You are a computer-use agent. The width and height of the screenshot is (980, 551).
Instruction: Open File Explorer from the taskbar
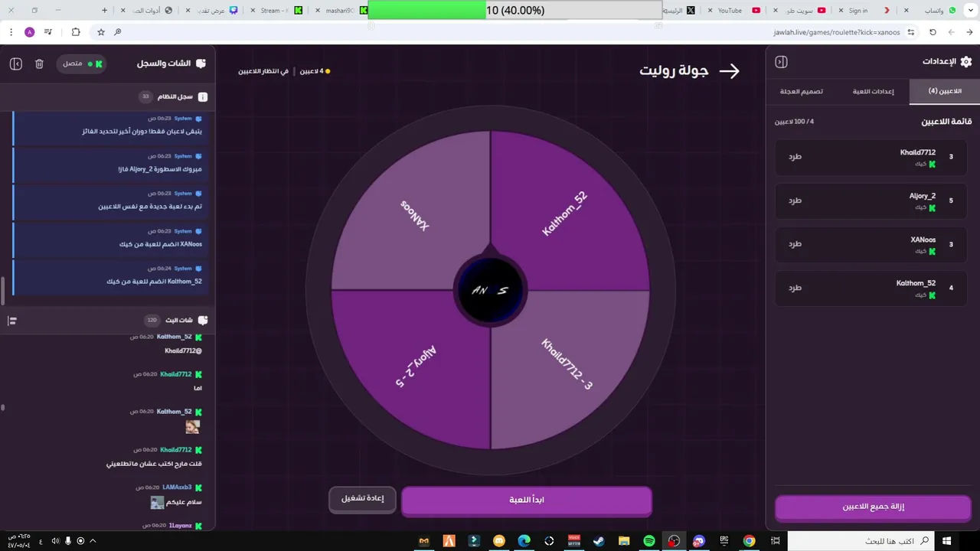pyautogui.click(x=623, y=541)
